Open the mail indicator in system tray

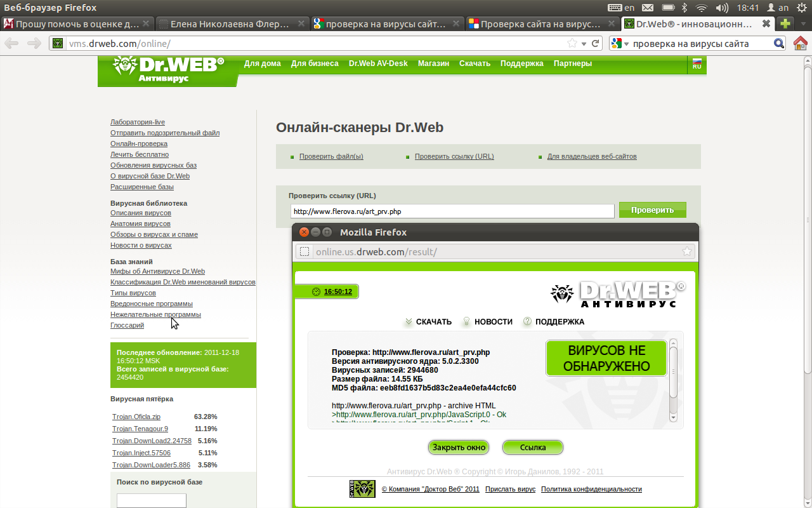coord(647,8)
